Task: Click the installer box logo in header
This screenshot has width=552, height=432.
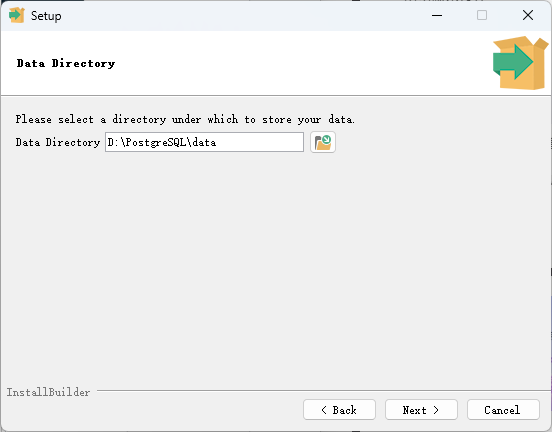Action: pyautogui.click(x=520, y=63)
